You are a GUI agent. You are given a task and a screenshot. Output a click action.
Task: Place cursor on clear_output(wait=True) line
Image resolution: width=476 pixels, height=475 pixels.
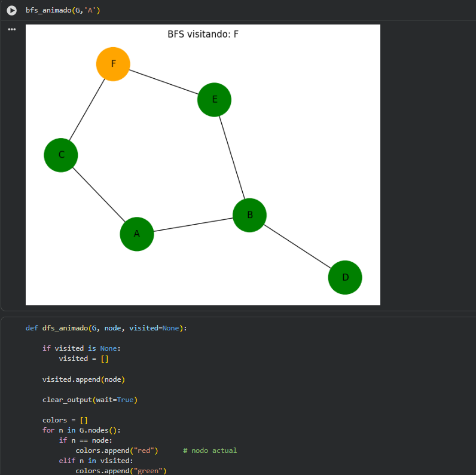(x=90, y=399)
